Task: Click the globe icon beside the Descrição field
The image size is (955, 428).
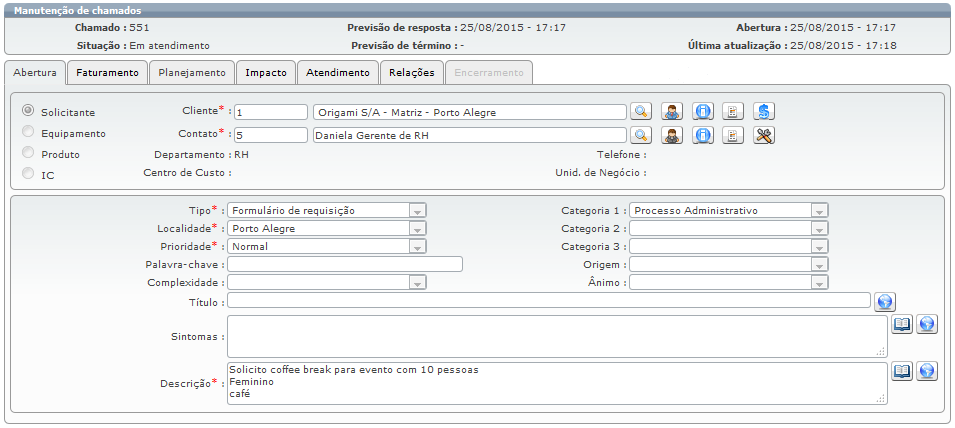Action: (926, 371)
